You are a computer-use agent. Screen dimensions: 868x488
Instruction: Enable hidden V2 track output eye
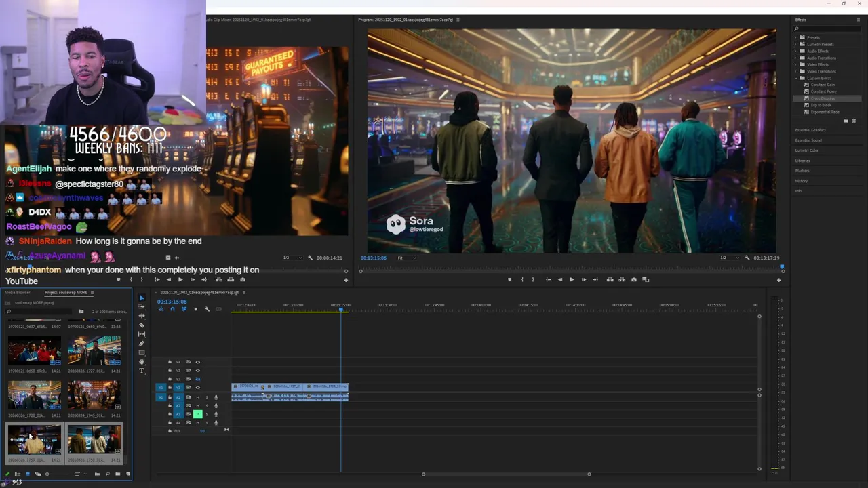[198, 379]
